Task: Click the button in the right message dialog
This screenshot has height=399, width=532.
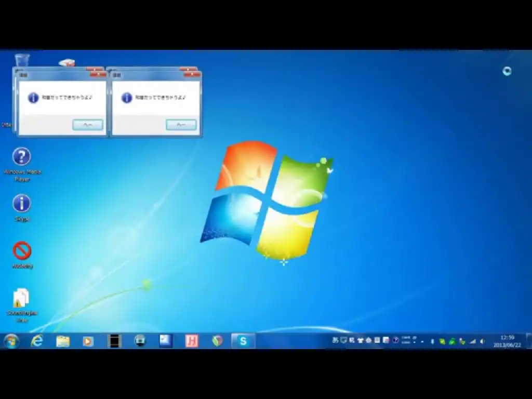Action: (x=181, y=125)
